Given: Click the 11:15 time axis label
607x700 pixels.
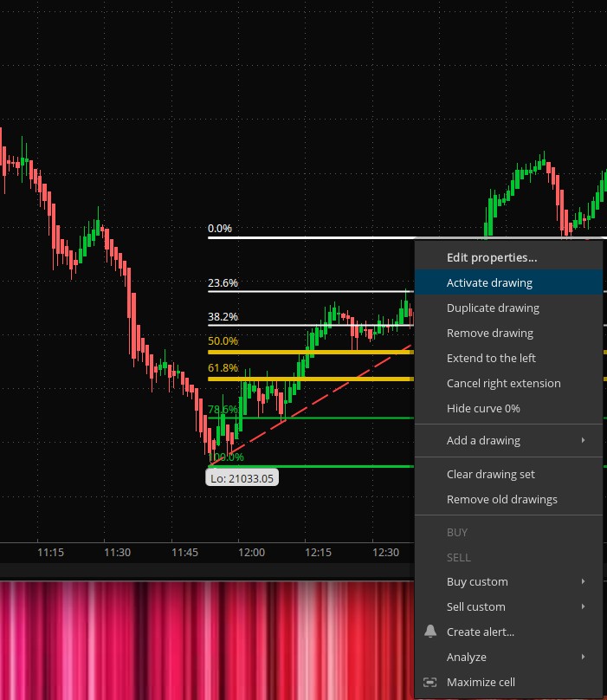Looking at the screenshot, I should pyautogui.click(x=50, y=553).
